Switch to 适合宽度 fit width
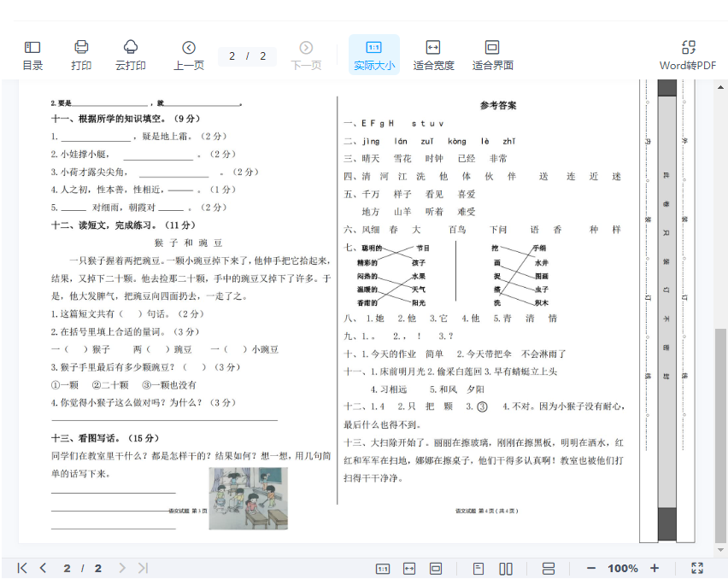Screen dimensions: 728x579 (x=433, y=55)
